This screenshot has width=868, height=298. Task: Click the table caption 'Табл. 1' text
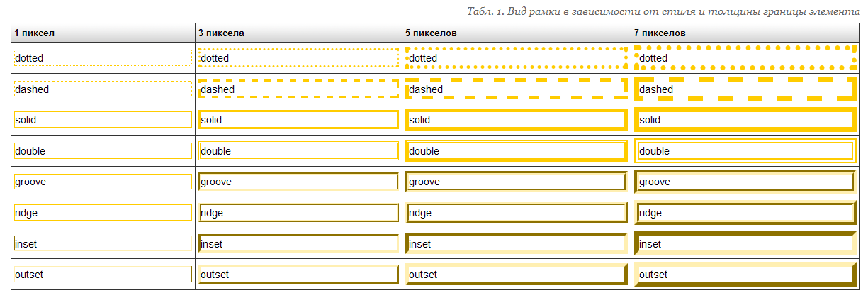[485, 12]
